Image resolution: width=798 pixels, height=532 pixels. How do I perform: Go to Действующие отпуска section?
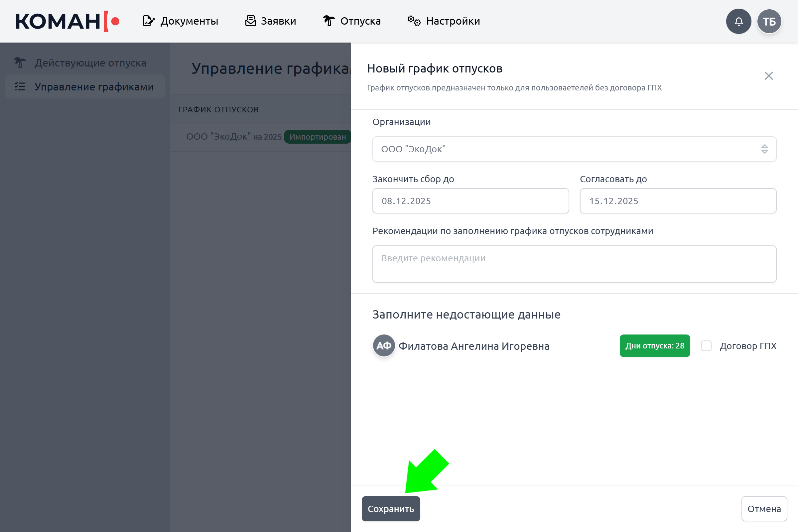click(x=85, y=63)
